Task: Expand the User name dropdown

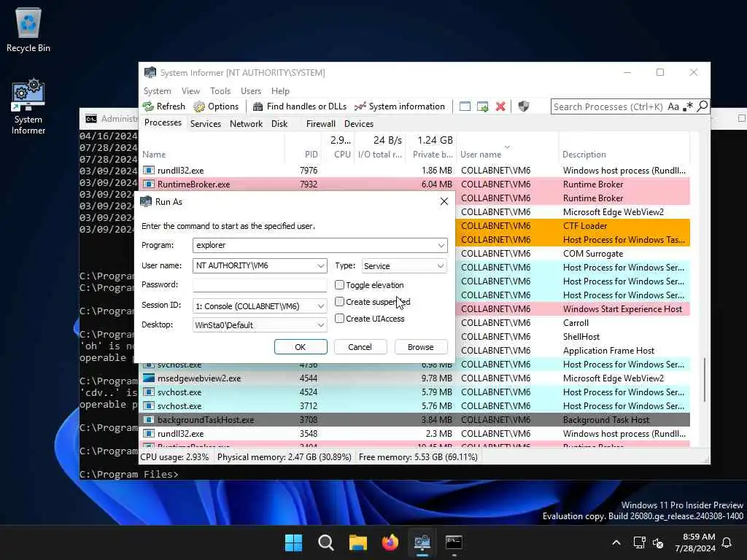Action: point(321,265)
